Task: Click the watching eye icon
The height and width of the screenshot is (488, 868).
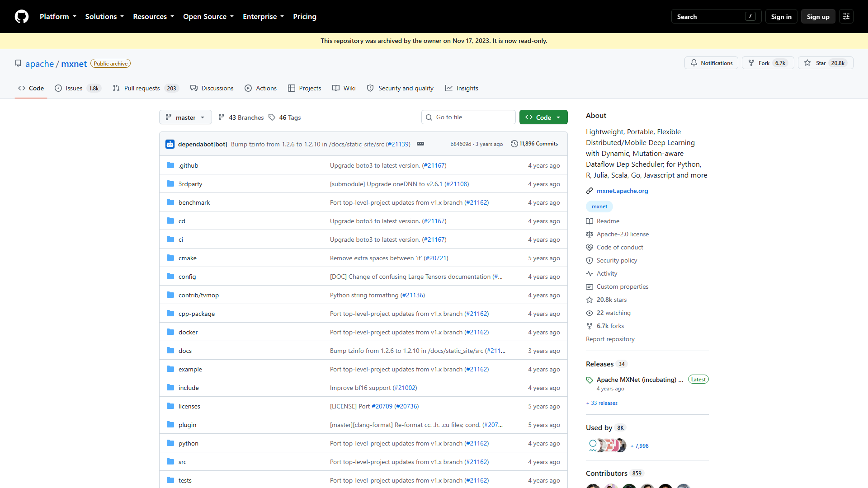Action: click(590, 313)
